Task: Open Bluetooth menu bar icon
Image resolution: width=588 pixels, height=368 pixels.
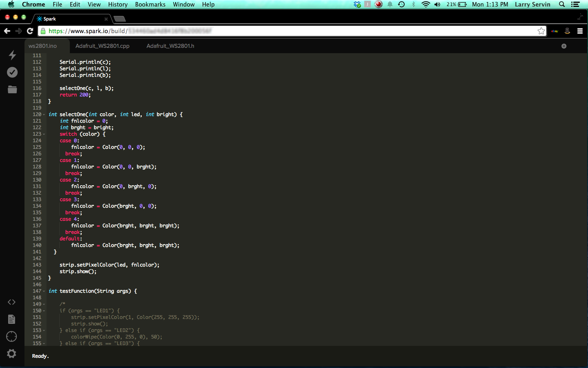Action: [413, 4]
